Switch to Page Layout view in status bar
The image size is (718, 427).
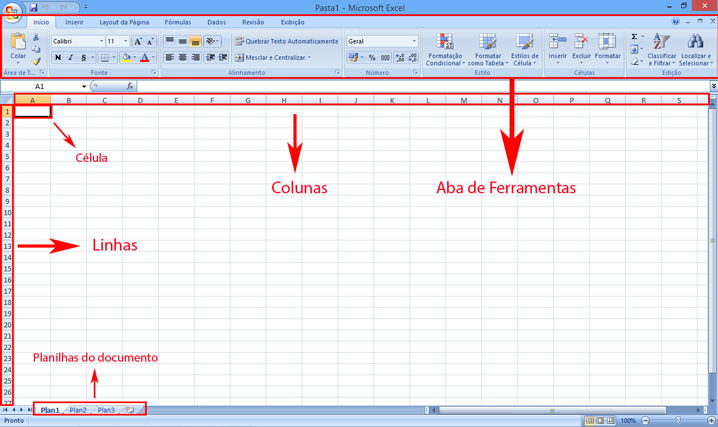point(600,420)
